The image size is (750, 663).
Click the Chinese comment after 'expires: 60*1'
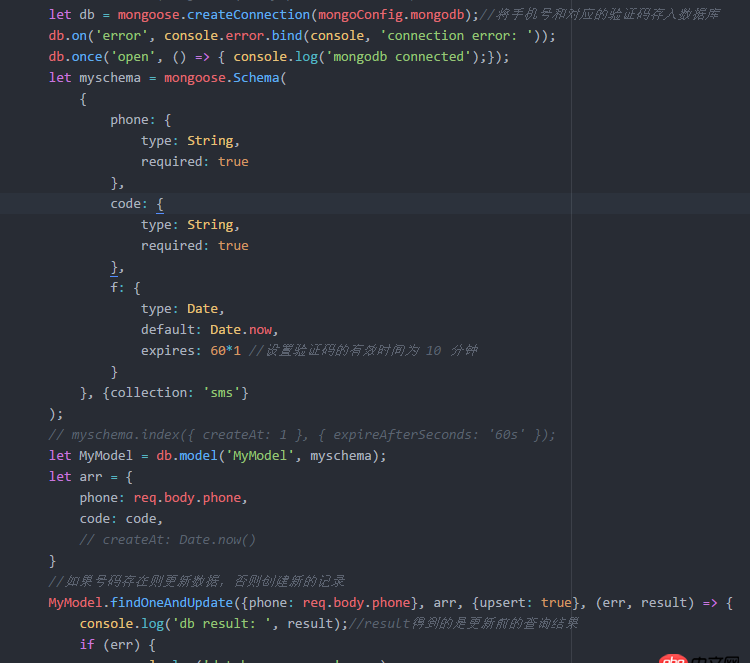364,351
